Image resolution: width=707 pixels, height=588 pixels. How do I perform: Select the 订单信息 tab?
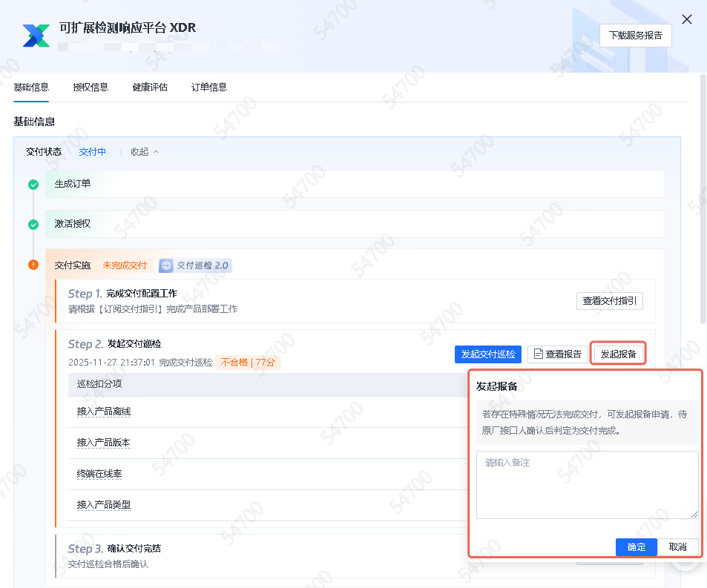209,87
